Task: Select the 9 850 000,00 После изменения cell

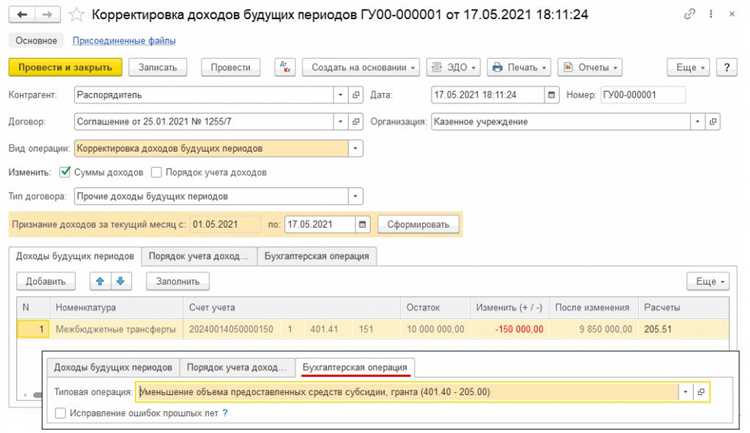Action: 594,329
